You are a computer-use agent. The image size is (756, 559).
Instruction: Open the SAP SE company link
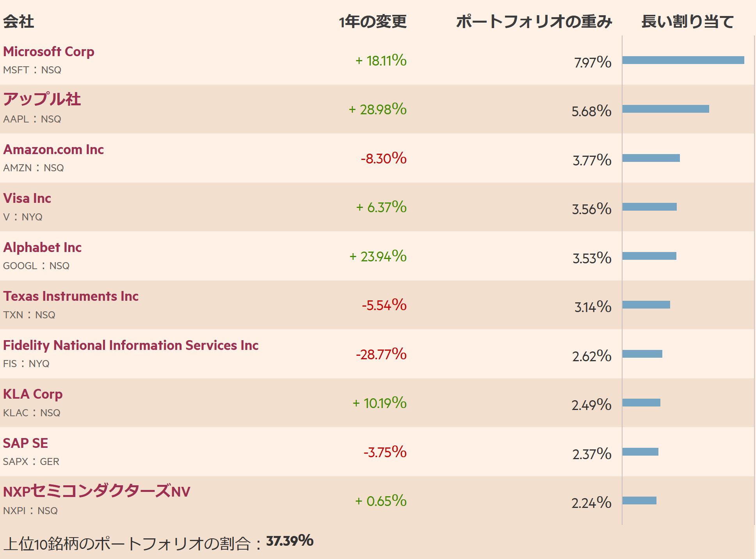(x=26, y=443)
